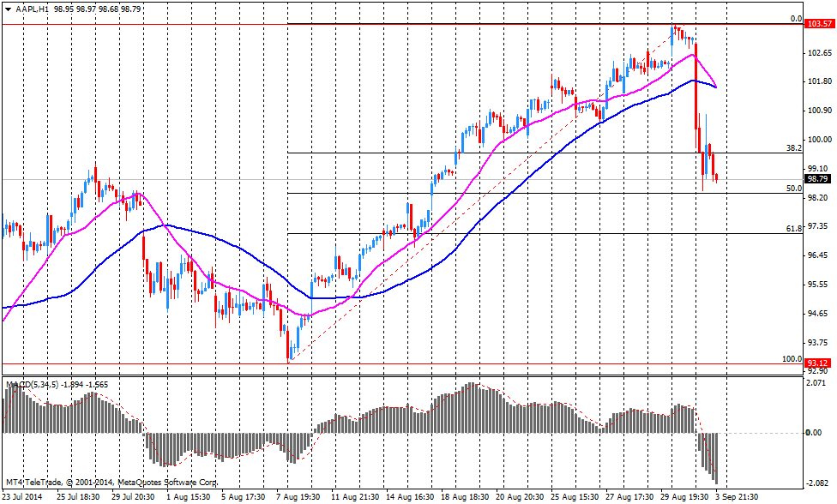Click the dropdown triangle beside AAPL,H1

coord(8,9)
